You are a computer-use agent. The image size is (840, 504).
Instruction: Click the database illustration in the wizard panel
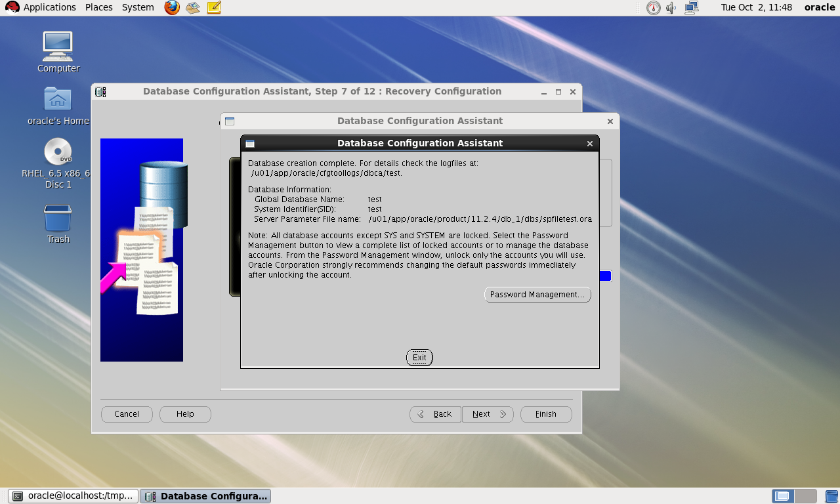(142, 250)
